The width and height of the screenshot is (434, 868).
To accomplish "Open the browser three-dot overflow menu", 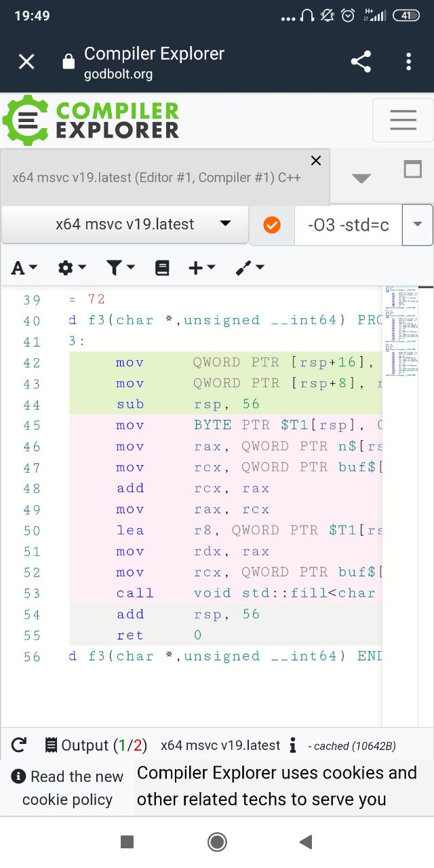I will click(408, 62).
